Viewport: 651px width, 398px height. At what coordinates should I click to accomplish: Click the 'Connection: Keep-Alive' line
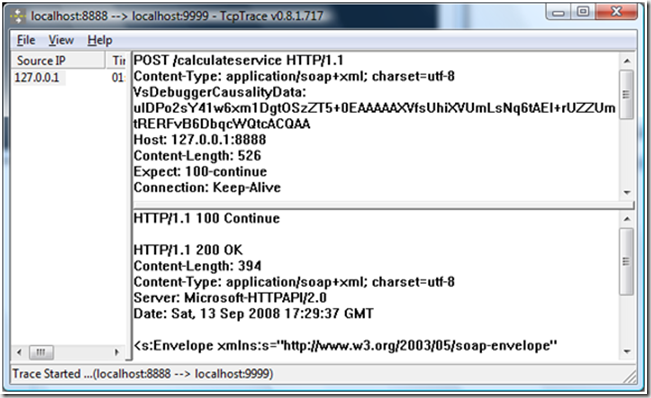click(207, 188)
